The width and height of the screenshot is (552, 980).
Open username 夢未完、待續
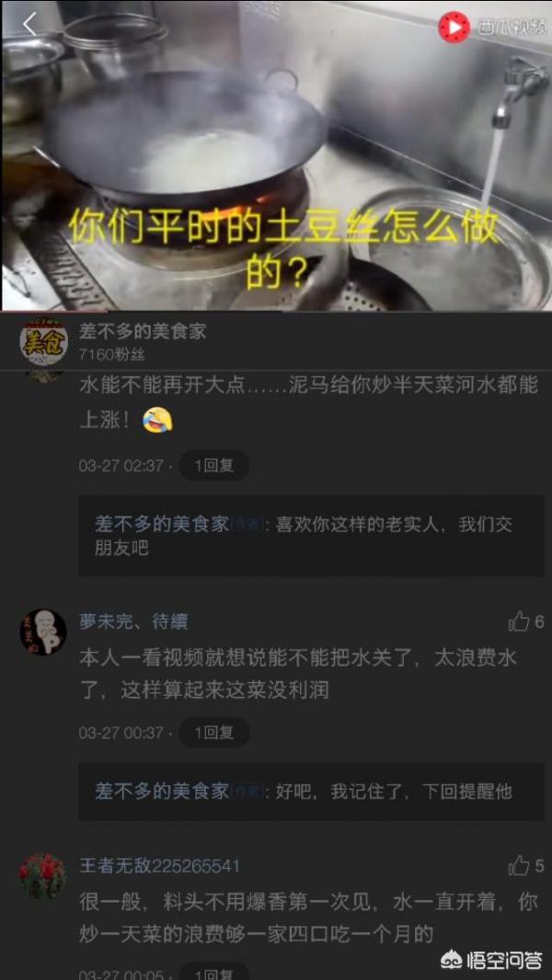[133, 621]
